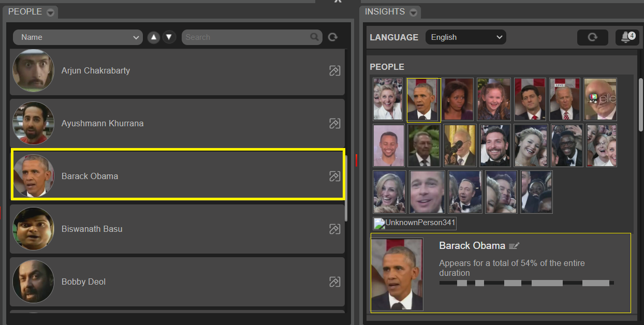The width and height of the screenshot is (644, 325).
Task: Click Barack Obama name in detail card
Action: click(x=472, y=246)
